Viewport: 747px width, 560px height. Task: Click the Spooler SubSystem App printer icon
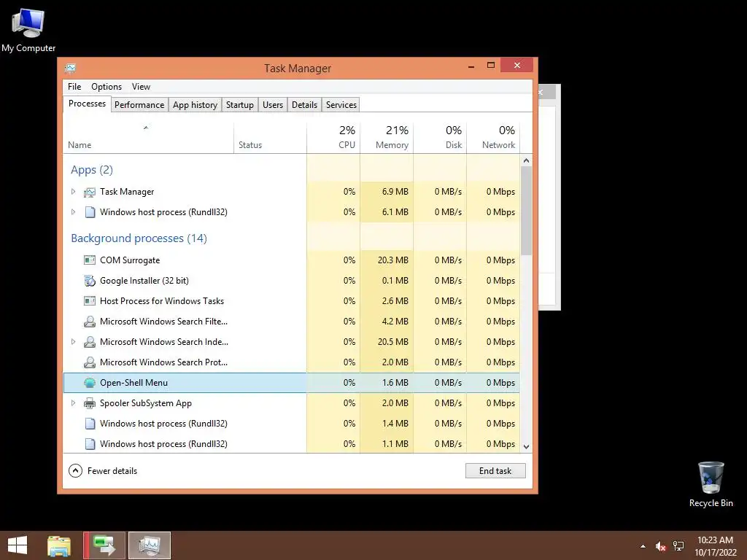coord(90,403)
